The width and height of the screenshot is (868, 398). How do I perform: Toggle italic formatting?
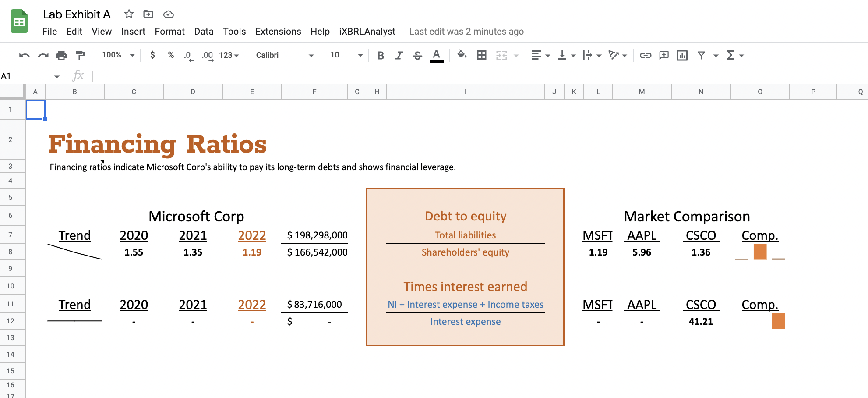pos(399,55)
